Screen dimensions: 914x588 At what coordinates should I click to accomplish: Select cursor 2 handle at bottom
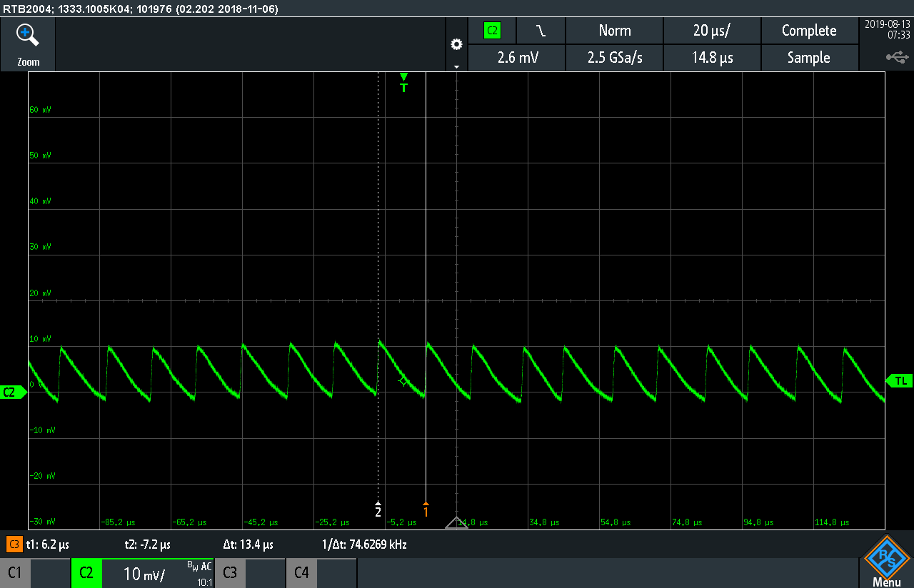[x=378, y=510]
